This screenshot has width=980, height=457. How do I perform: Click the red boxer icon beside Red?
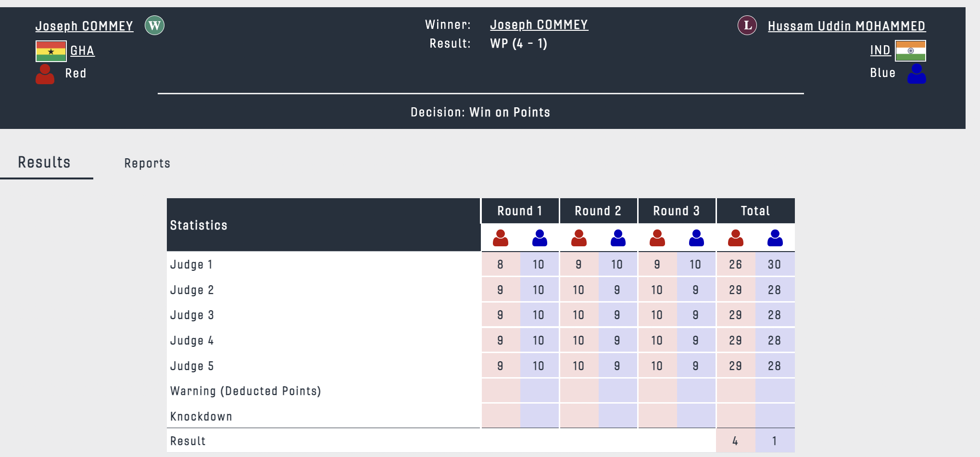pos(45,74)
